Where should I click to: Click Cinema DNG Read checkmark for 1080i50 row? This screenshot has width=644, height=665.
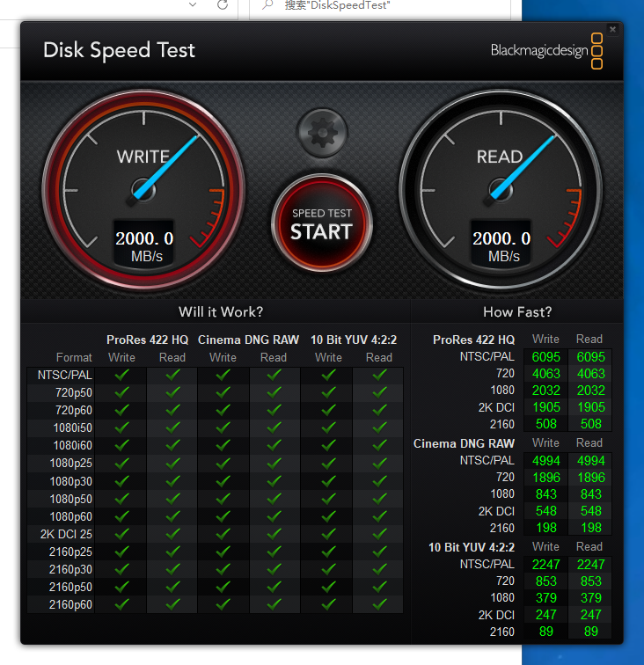pyautogui.click(x=274, y=427)
